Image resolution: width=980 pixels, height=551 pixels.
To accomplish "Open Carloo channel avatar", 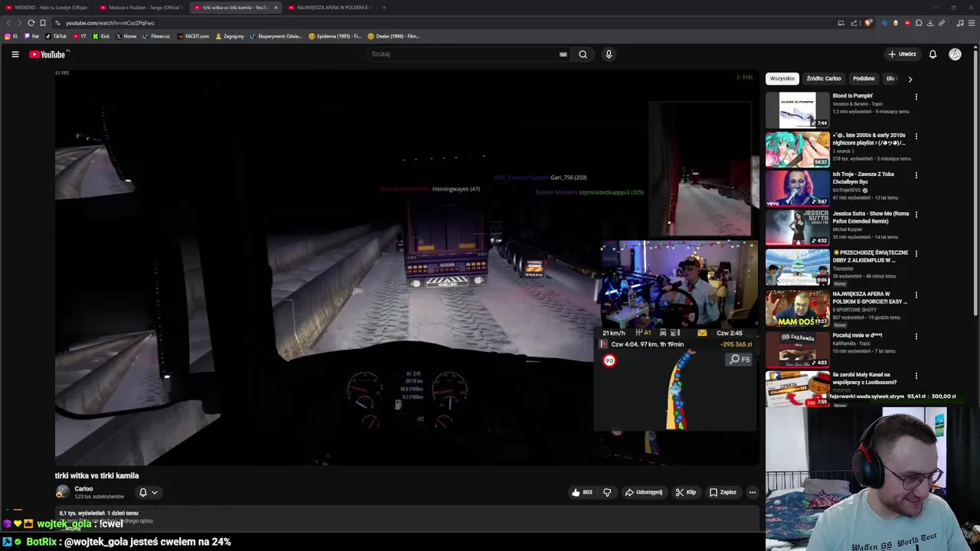I will click(62, 492).
